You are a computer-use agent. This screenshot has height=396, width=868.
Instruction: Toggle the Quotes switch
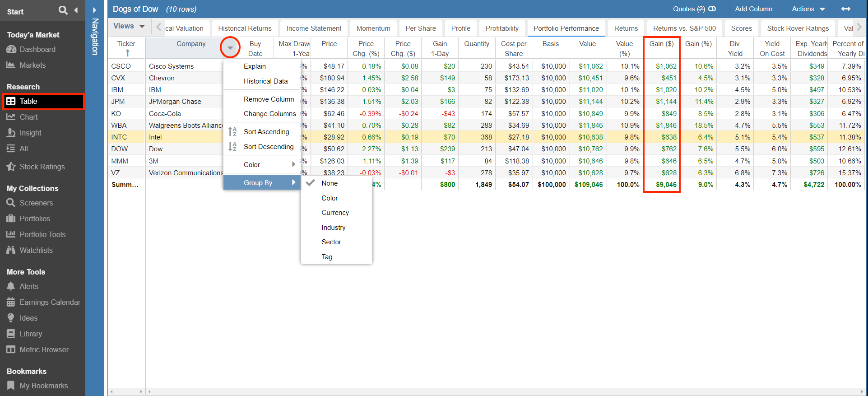(712, 9)
